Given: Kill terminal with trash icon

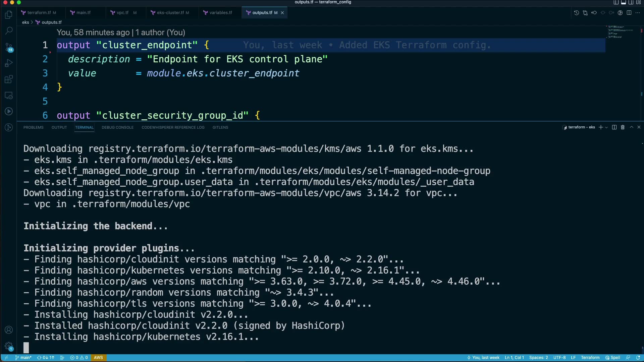Looking at the screenshot, I should coord(623,127).
